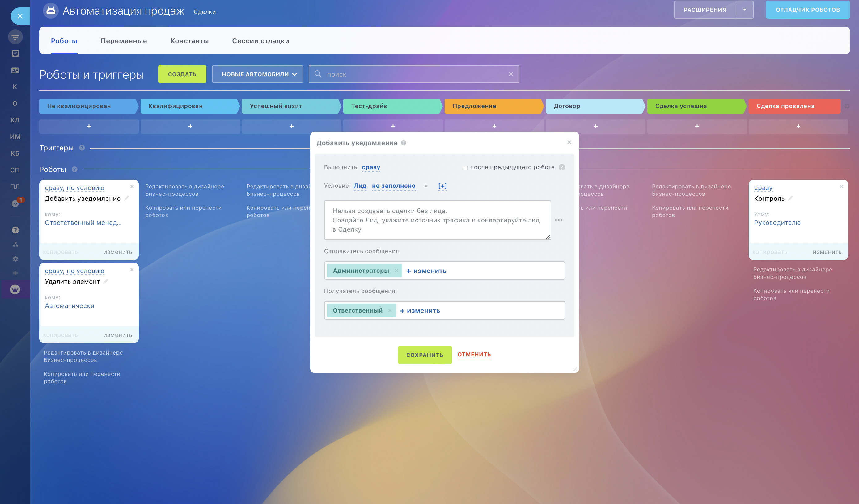Viewport: 859px width, 504px height.
Task: Expand the Расширения dropdown arrow
Action: point(744,10)
